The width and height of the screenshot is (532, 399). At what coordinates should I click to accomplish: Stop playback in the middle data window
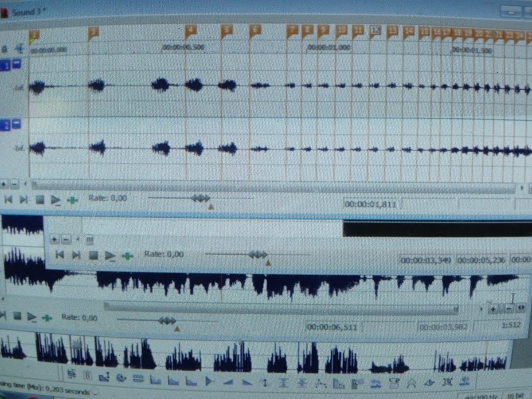click(94, 255)
